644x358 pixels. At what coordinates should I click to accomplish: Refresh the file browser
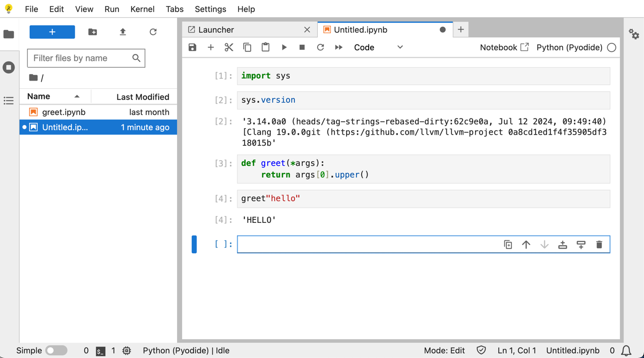click(153, 32)
